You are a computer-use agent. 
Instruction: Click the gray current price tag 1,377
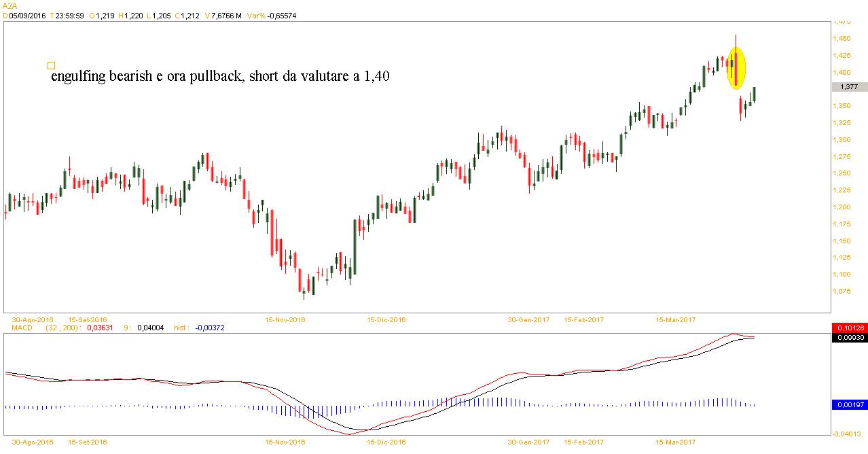[849, 87]
